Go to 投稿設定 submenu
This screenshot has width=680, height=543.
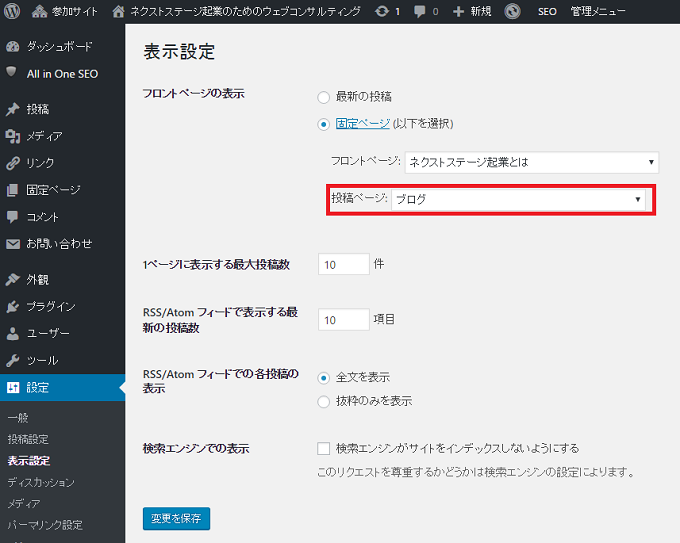[28, 439]
